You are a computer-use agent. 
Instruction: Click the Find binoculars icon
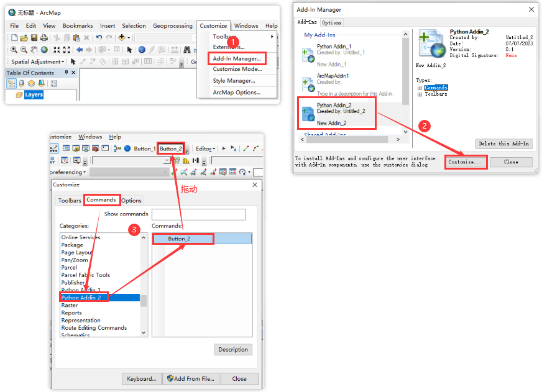click(x=187, y=50)
